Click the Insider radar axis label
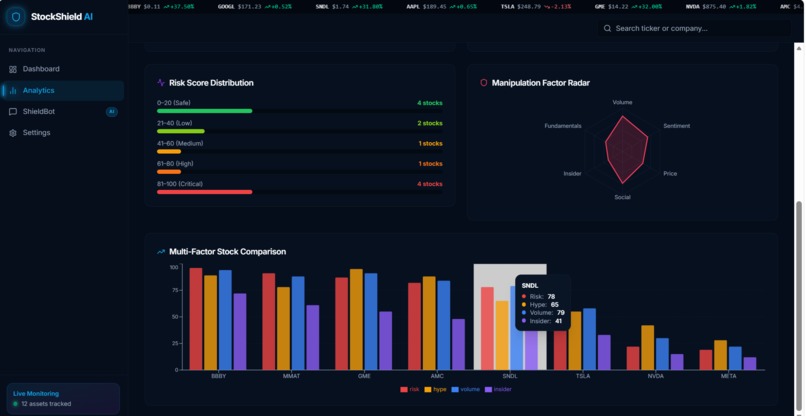 point(572,174)
